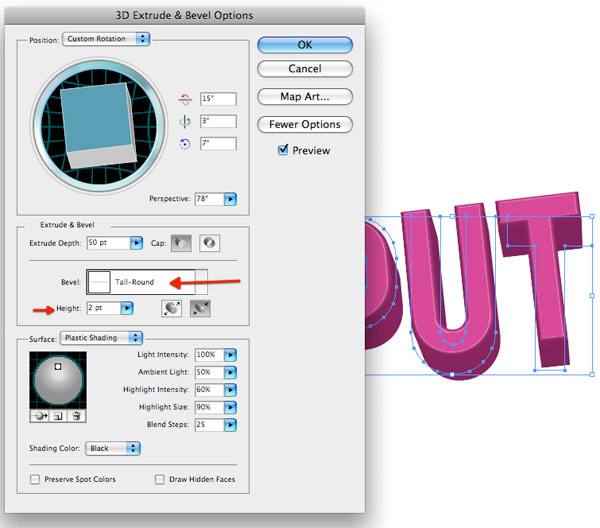Open the Highlight Intensity slider arrow
Image resolution: width=600 pixels, height=528 pixels.
230,390
